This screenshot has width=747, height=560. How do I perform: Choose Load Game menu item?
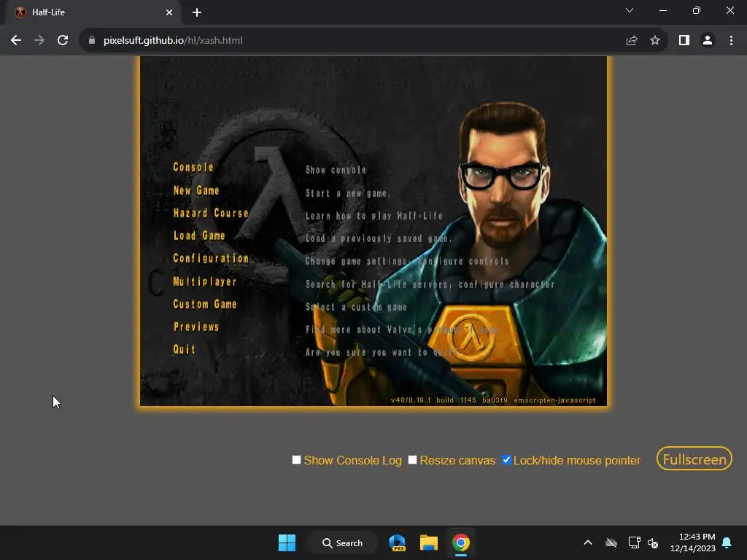coord(198,236)
